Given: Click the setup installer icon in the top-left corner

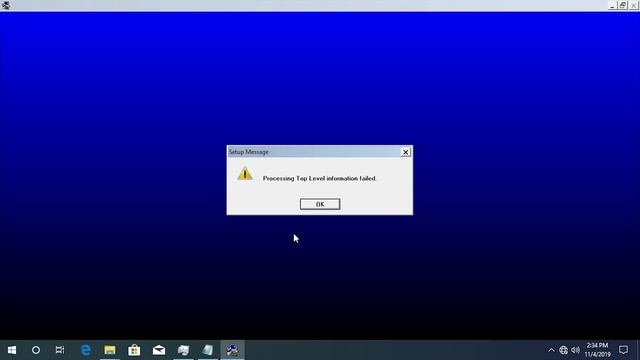Looking at the screenshot, I should 6,5.
